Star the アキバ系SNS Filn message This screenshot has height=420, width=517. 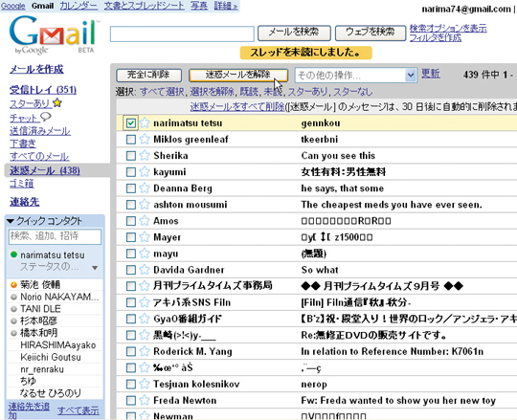145,302
